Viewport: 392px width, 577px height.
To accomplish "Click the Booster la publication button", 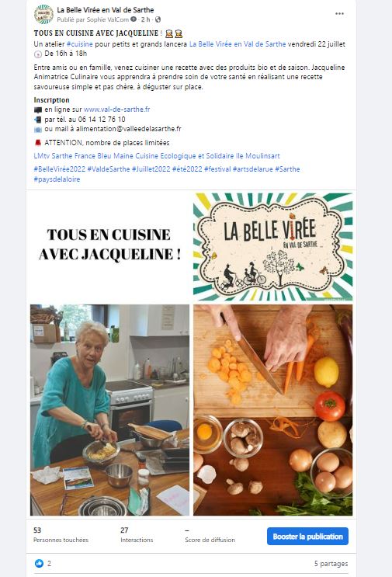I will tap(308, 537).
